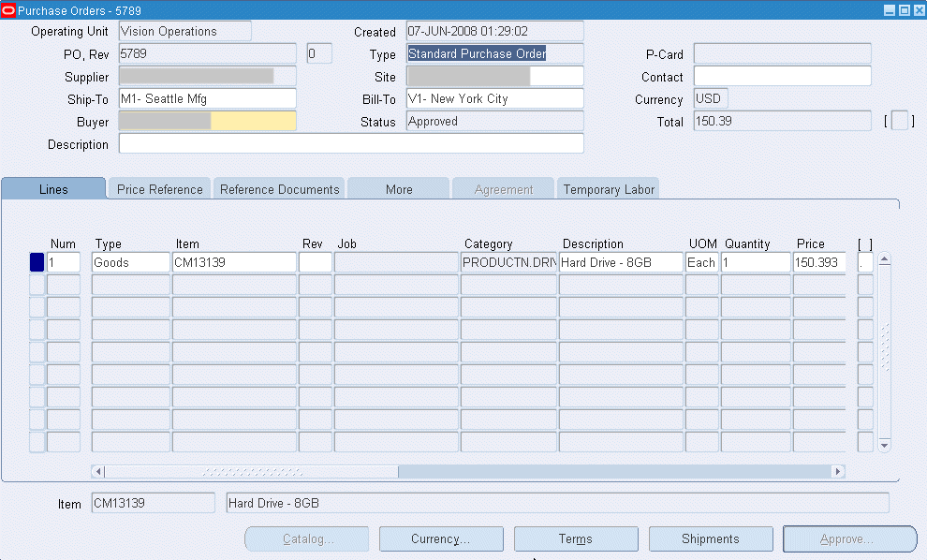Viewport: 927px width, 560px height.
Task: Switch to the More tab
Action: coord(399,189)
